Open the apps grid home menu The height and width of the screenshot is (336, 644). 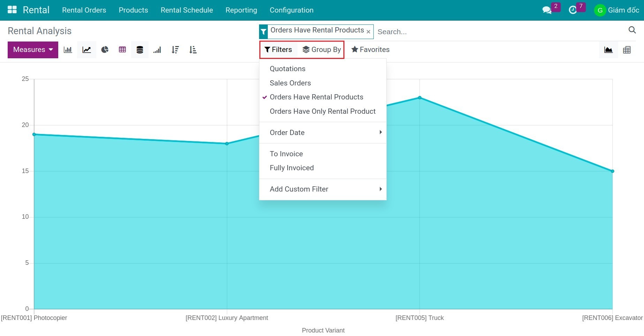[12, 10]
